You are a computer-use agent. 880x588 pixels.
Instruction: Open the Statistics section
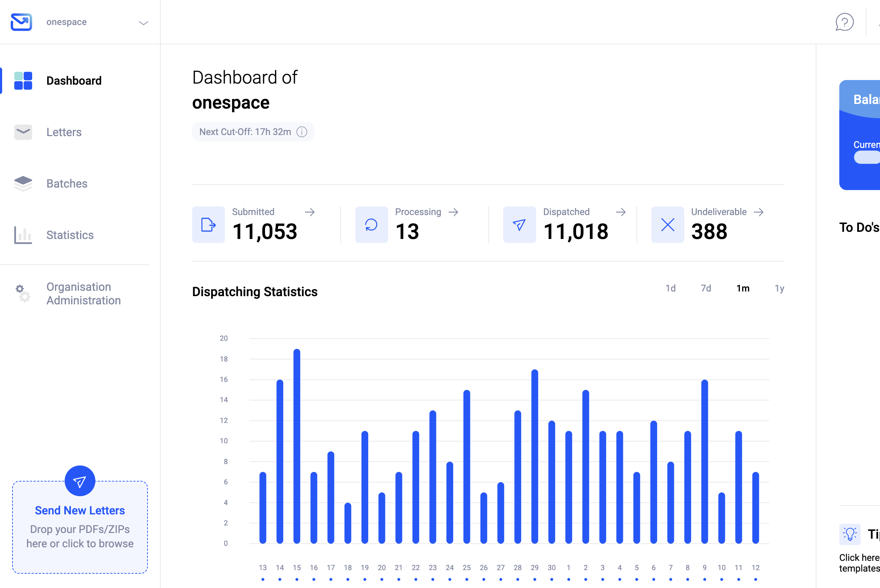point(70,235)
